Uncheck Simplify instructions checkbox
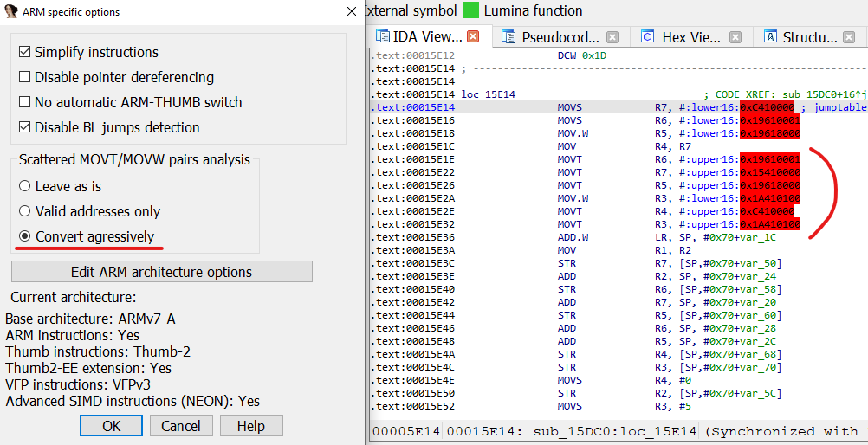868x445 pixels. 24,52
